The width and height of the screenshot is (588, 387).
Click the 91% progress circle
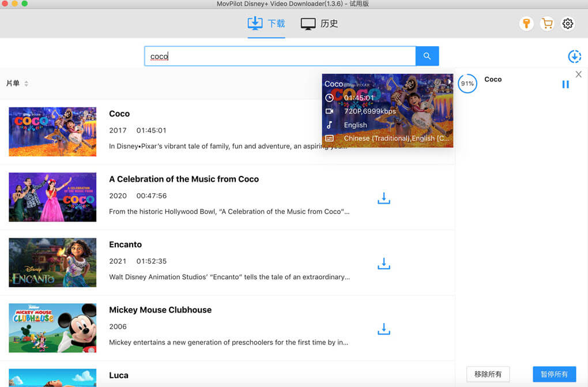coord(468,84)
